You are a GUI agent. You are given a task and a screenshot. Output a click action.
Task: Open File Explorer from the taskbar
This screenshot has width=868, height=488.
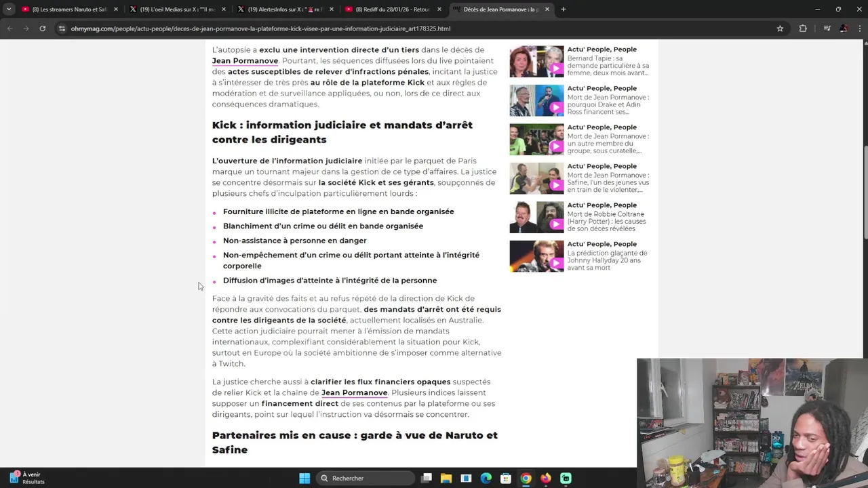tap(446, 479)
